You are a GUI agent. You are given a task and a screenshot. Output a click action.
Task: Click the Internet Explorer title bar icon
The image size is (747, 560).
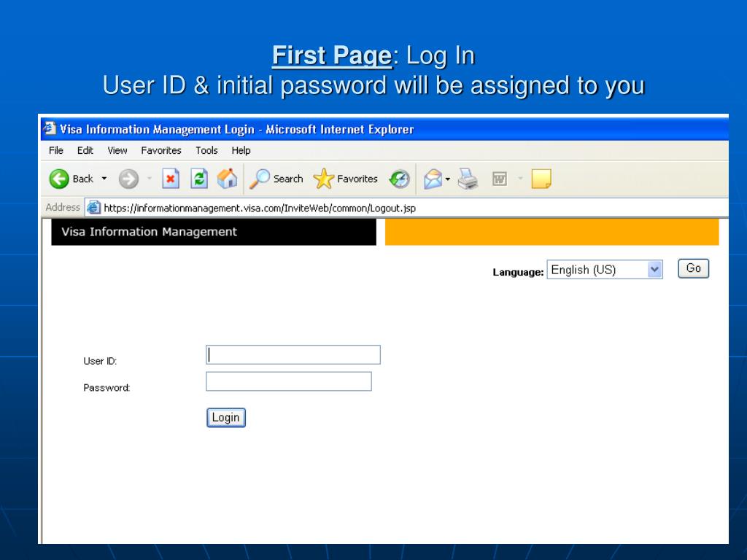pyautogui.click(x=50, y=128)
